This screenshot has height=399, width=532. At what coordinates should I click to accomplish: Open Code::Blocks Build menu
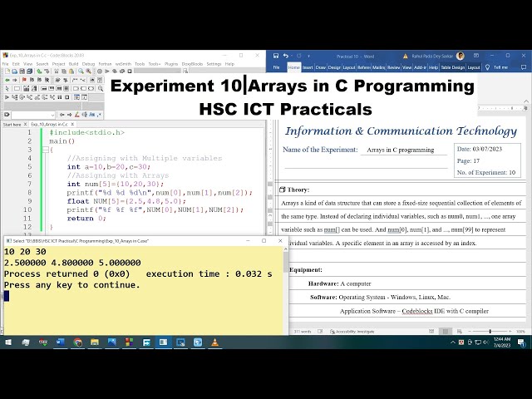coord(74,64)
